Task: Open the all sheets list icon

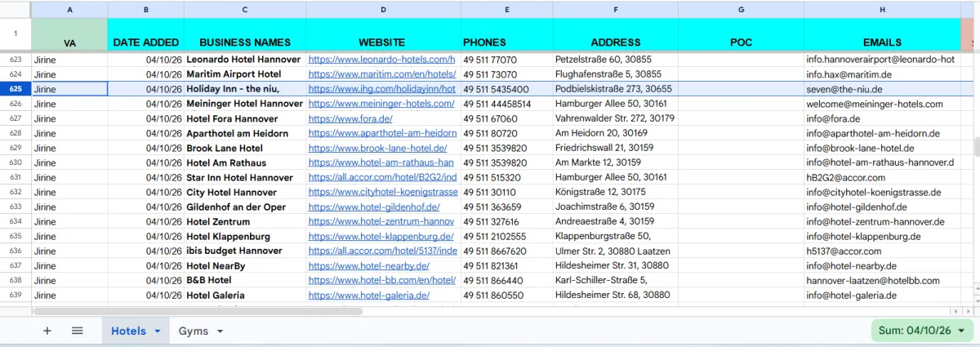Action: pyautogui.click(x=78, y=331)
